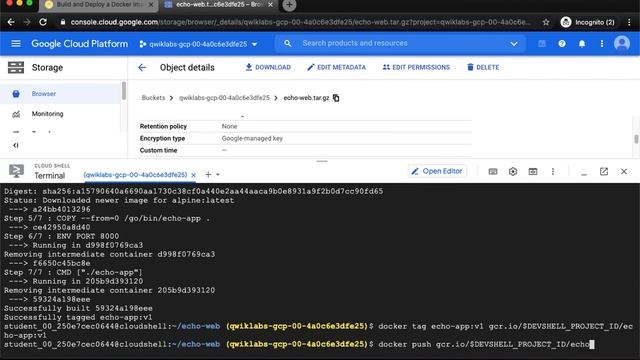Click the Storage product icon
Image resolution: width=640 pixels, height=360 pixels.
pyautogui.click(x=16, y=67)
